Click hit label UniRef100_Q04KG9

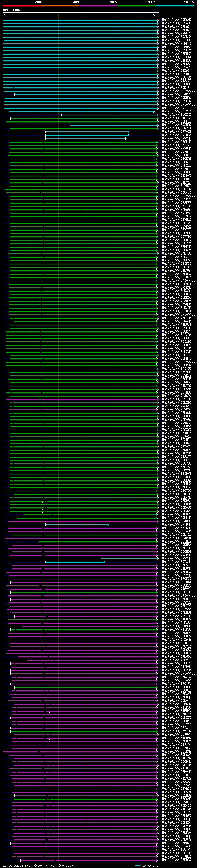coord(177,423)
